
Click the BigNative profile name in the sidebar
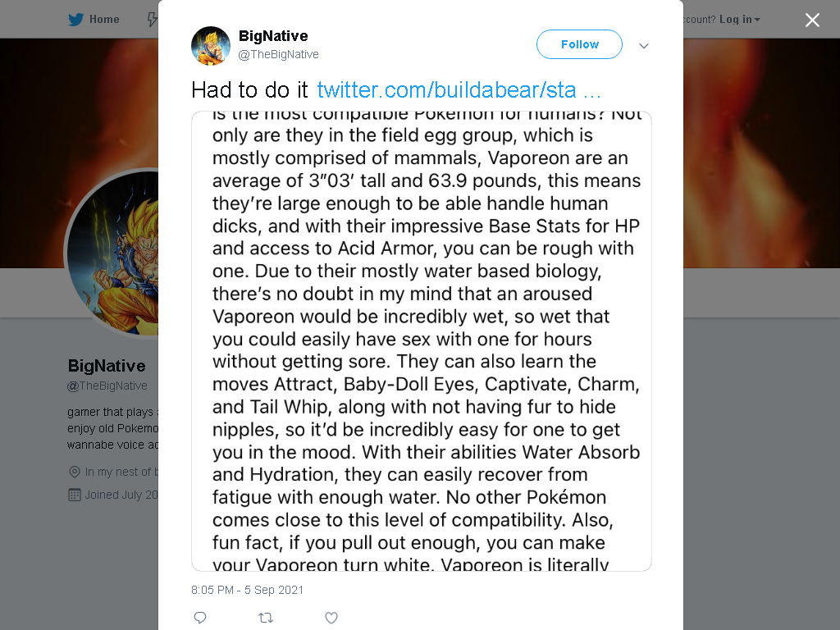tap(107, 365)
